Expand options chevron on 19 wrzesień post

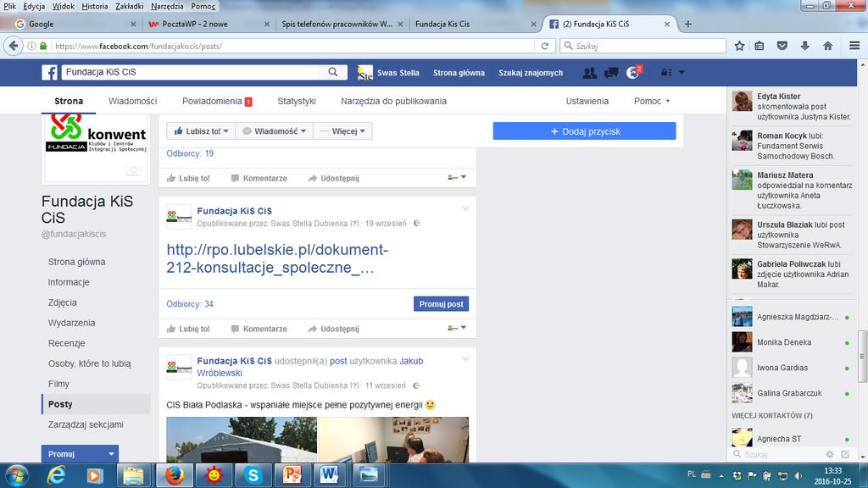(x=465, y=208)
